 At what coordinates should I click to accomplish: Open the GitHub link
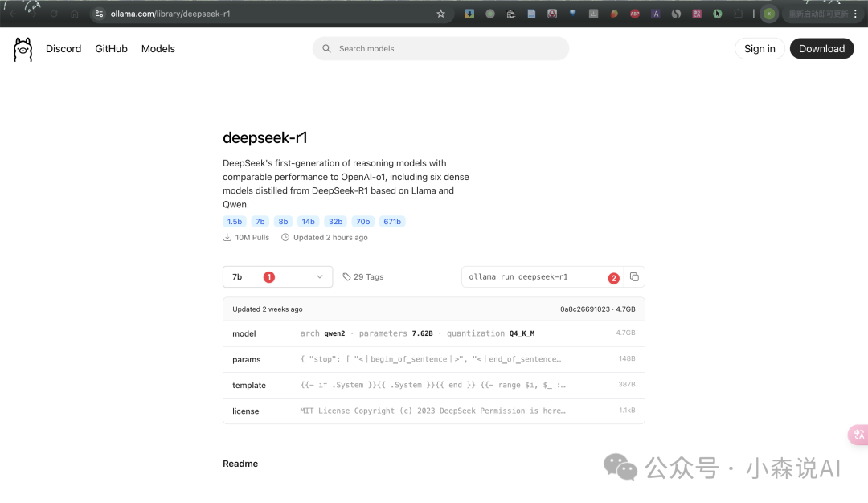click(x=111, y=49)
